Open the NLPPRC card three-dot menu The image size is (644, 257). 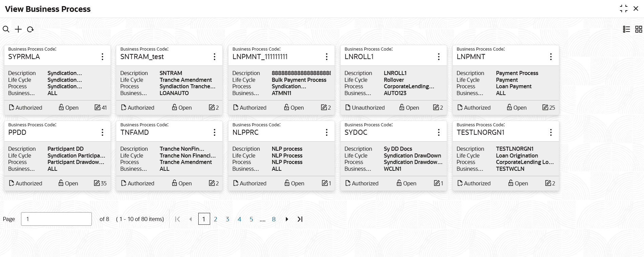pos(327,132)
